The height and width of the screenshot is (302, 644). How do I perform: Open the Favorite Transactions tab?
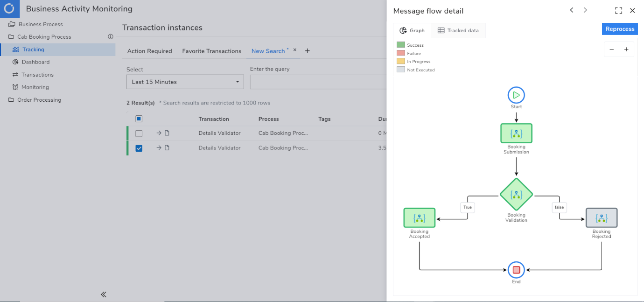(211, 51)
